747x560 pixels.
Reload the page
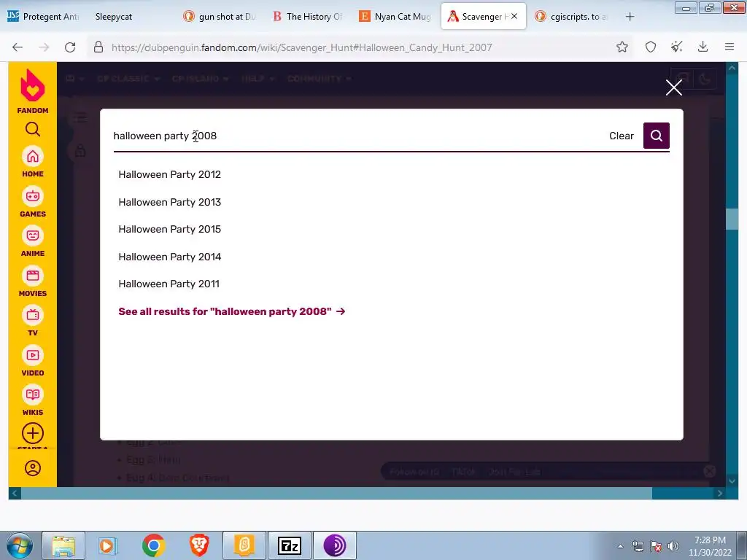pyautogui.click(x=70, y=47)
